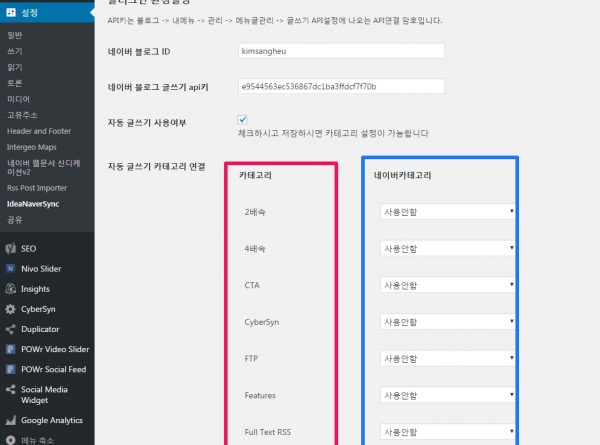Open the 일반 settings submenu
The width and height of the screenshot is (600, 445).
(15, 35)
